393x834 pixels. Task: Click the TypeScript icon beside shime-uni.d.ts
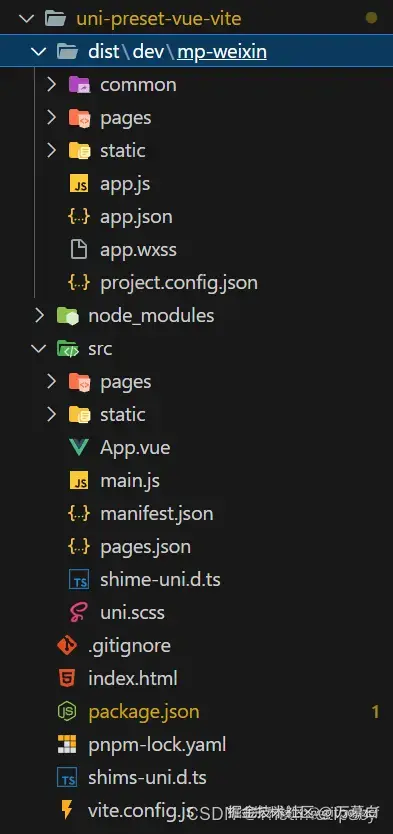click(x=79, y=579)
